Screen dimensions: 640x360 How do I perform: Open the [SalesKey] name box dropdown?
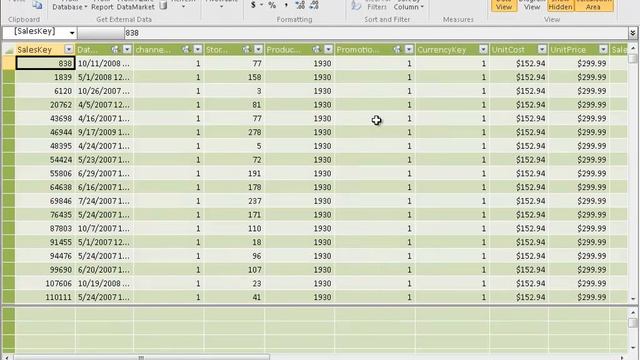[x=72, y=33]
